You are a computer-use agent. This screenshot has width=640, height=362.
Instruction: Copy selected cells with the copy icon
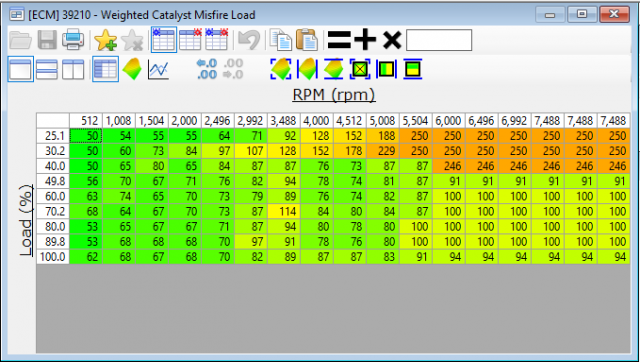point(281,40)
